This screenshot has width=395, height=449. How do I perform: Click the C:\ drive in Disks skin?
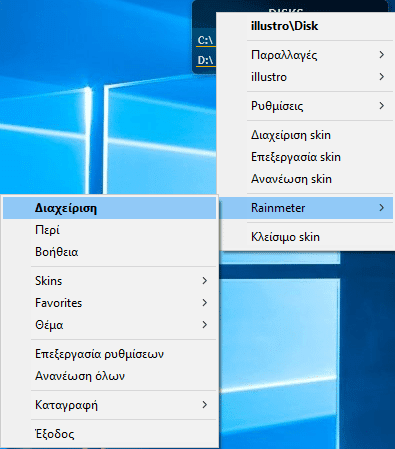click(205, 40)
